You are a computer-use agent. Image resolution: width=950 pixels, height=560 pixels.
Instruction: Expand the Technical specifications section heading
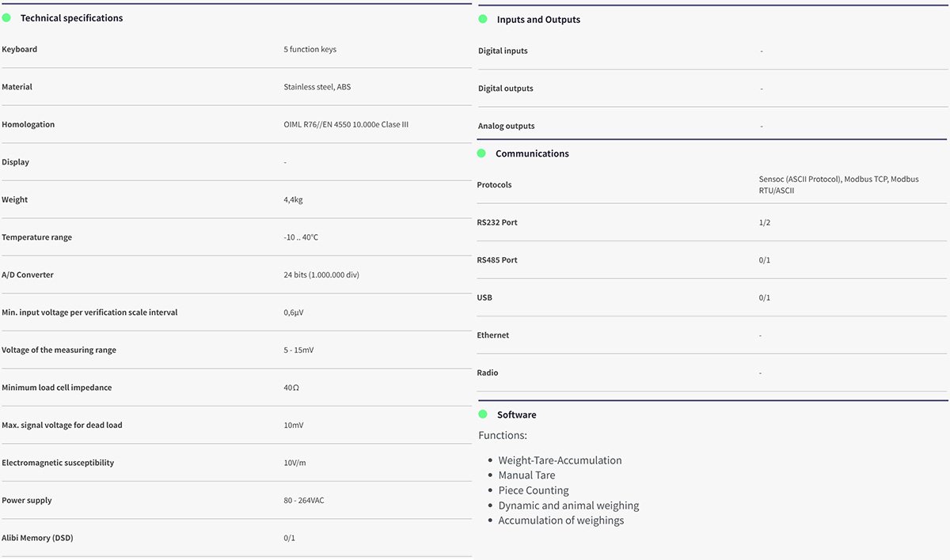click(x=71, y=18)
